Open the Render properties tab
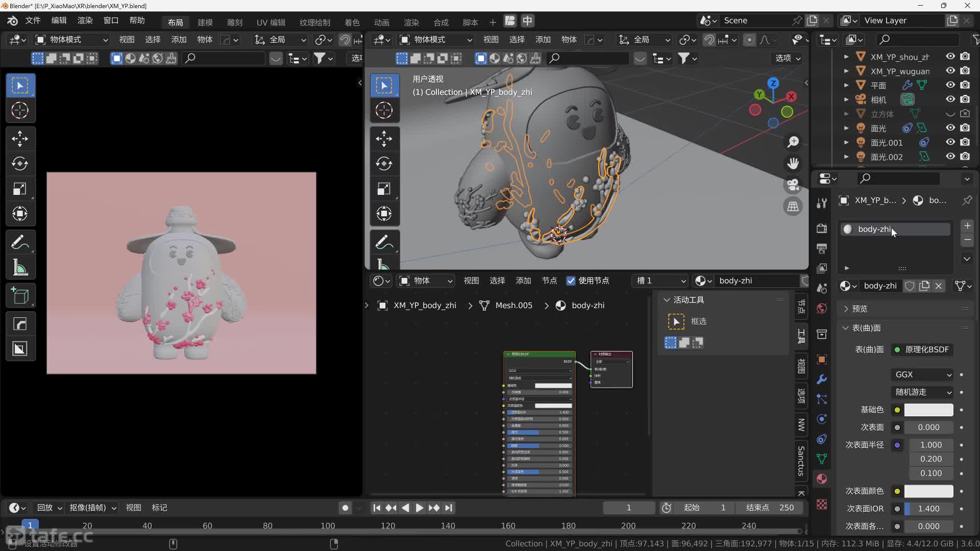Screen dimensions: 980x551 pos(822,228)
